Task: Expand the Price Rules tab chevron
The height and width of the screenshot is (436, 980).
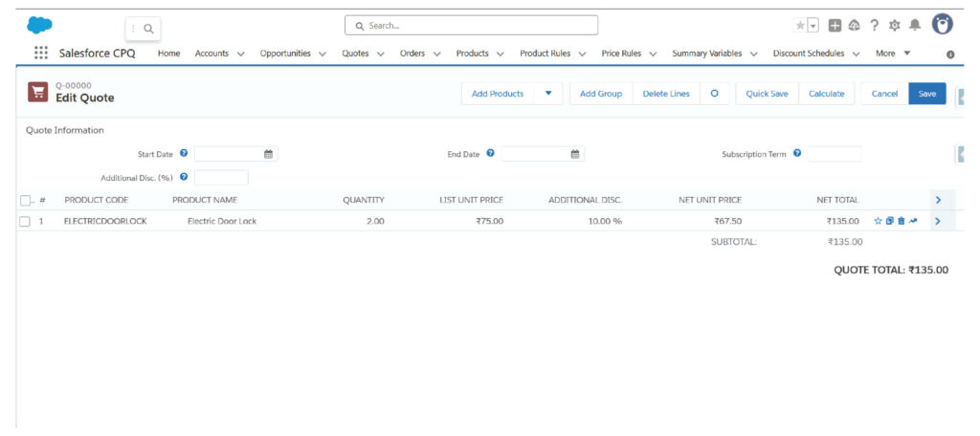Action: click(x=653, y=54)
